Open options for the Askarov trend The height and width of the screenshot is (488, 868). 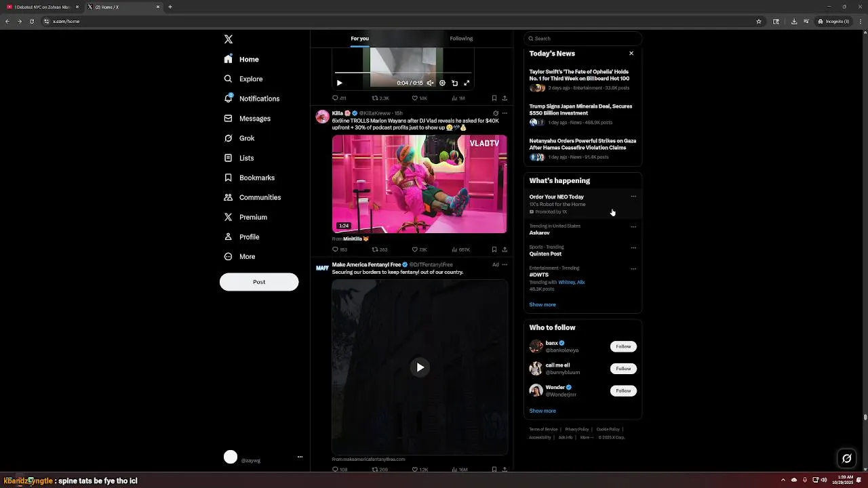633,226
